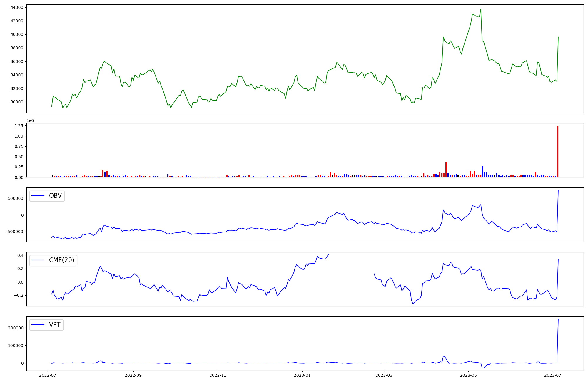
Task: Click the tallest red volume bar
Action: pyautogui.click(x=558, y=151)
